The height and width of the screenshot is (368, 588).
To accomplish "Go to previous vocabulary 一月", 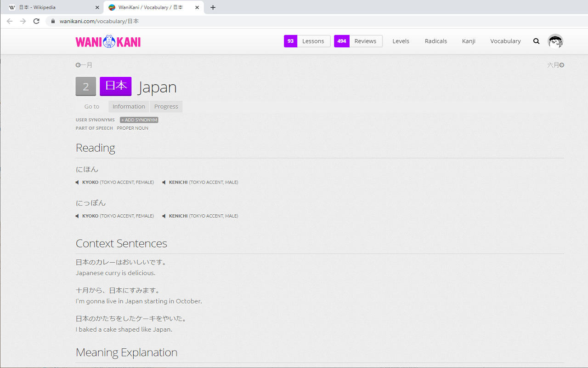I will pyautogui.click(x=84, y=65).
